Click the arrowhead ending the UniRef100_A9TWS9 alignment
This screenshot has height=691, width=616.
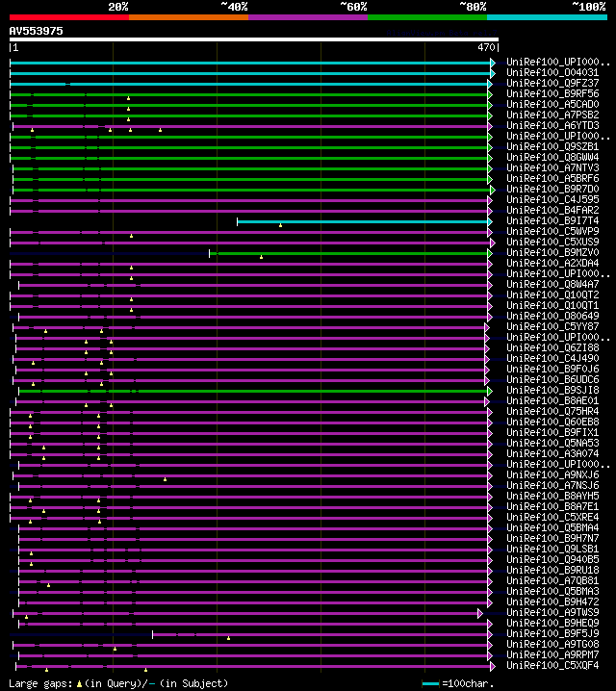(480, 613)
